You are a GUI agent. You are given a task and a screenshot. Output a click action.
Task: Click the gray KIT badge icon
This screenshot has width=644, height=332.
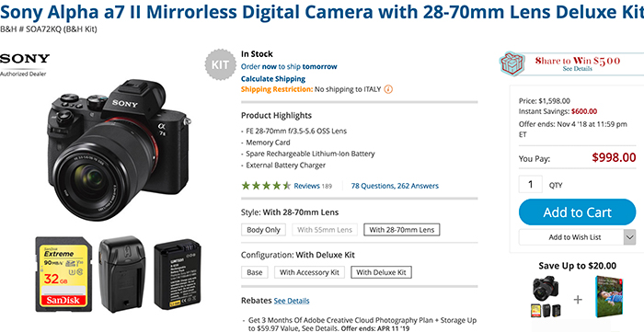[x=220, y=65]
